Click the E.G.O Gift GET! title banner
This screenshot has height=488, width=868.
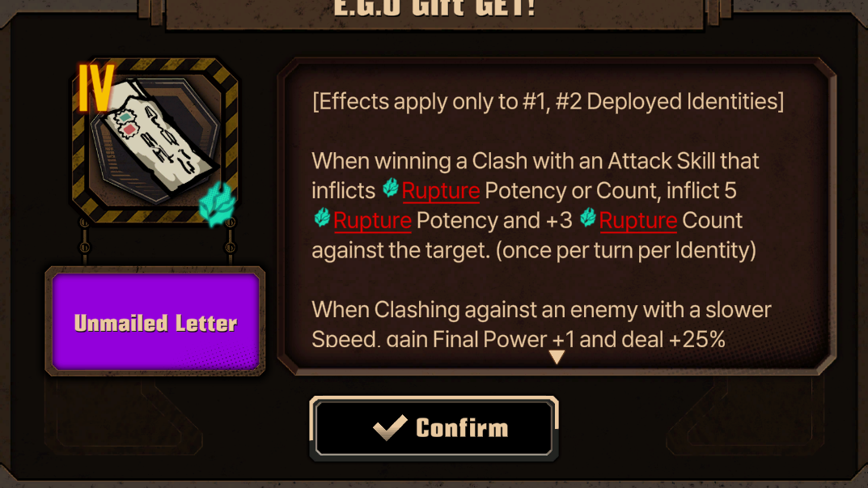pos(434,12)
